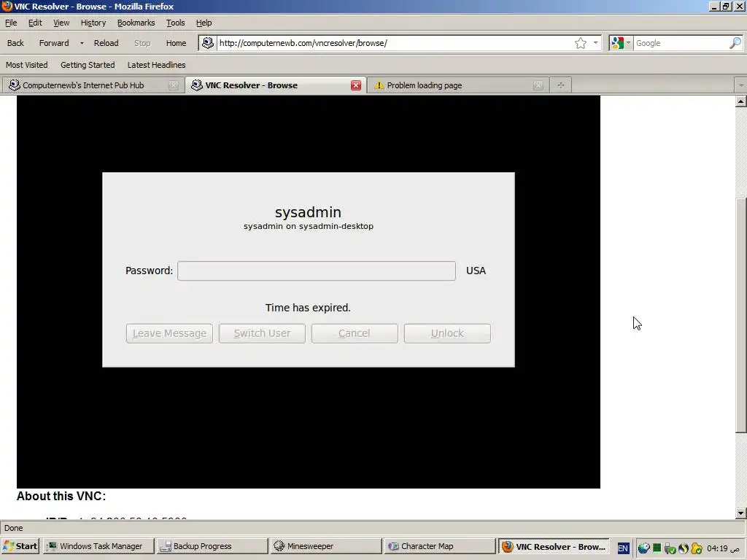Click the EN language bar indicator

tap(623, 548)
